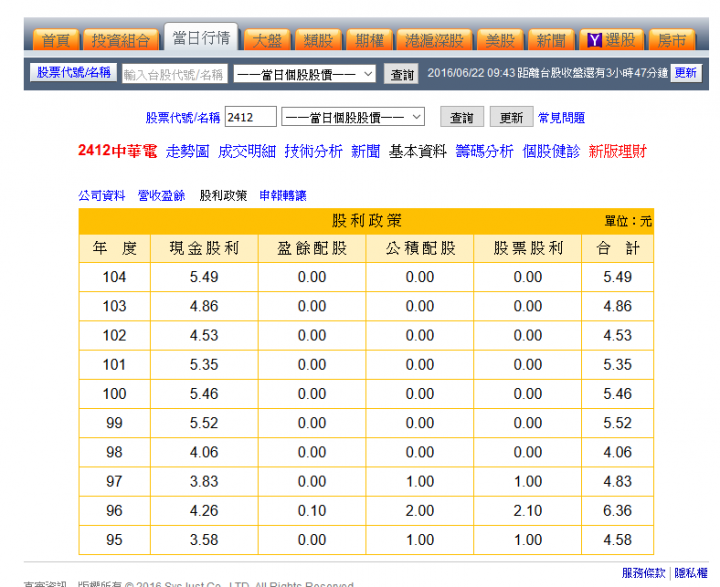Viewport: 720px width, 587px height.
Task: Select cash dividend 3.83 in year 97 row
Action: [x=204, y=481]
